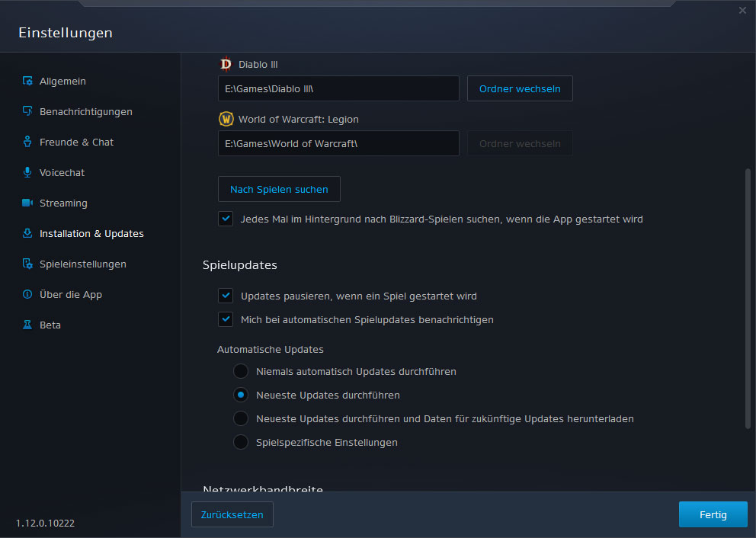Click the Voicechat microphone icon
Screen dimensions: 756x538
27,172
